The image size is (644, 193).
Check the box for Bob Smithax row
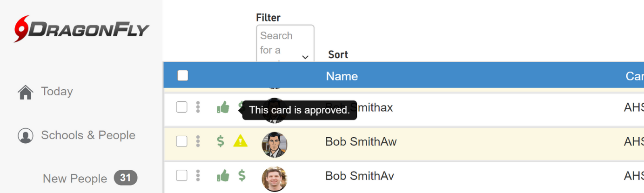pos(181,107)
